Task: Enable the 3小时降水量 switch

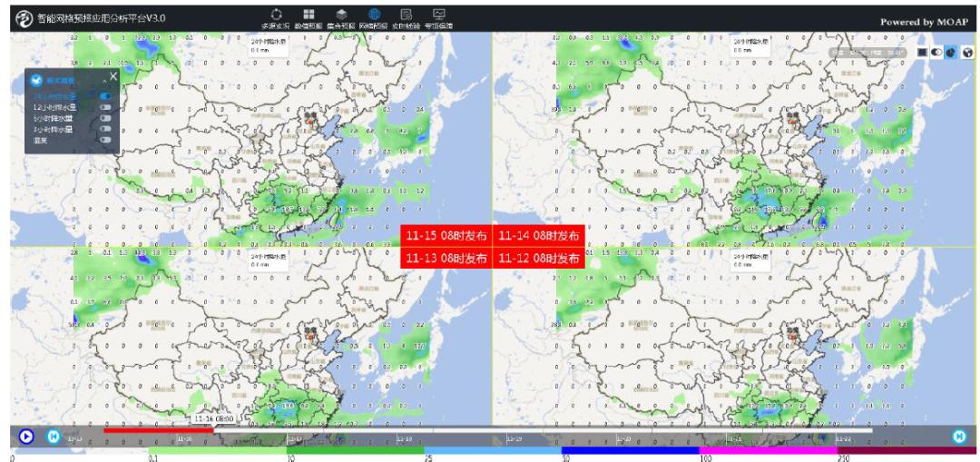Action: click(x=105, y=129)
